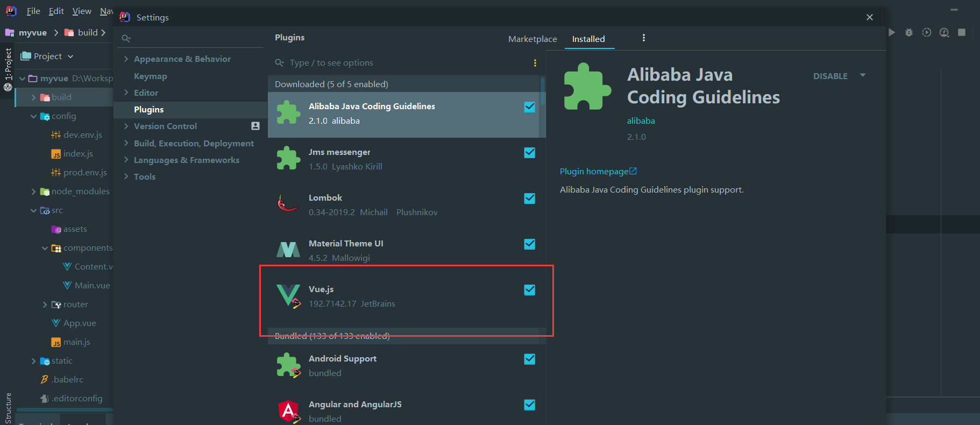Click the Vue.js plugin logo icon
Viewport: 980px width, 425px height.
click(x=288, y=295)
